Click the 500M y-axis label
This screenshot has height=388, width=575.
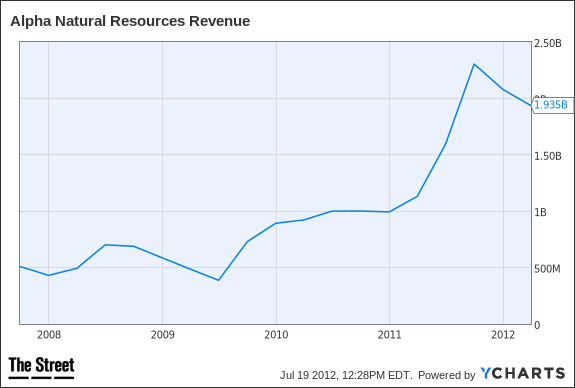click(547, 269)
